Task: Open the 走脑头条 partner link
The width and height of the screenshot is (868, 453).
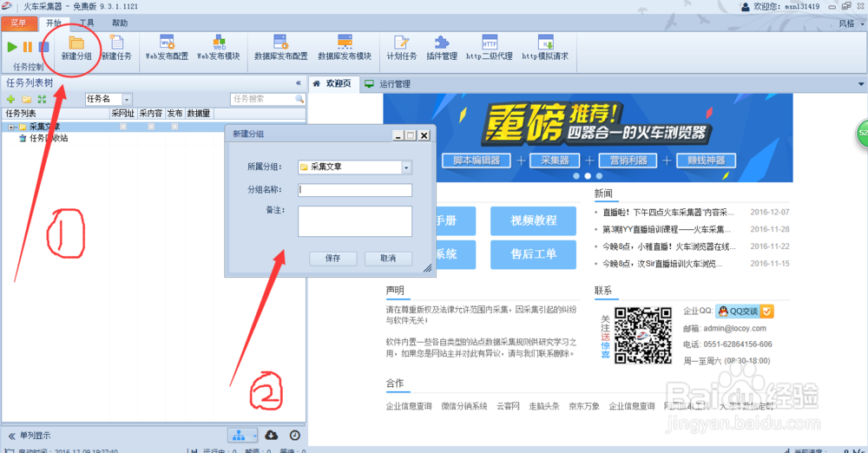Action: pos(544,406)
